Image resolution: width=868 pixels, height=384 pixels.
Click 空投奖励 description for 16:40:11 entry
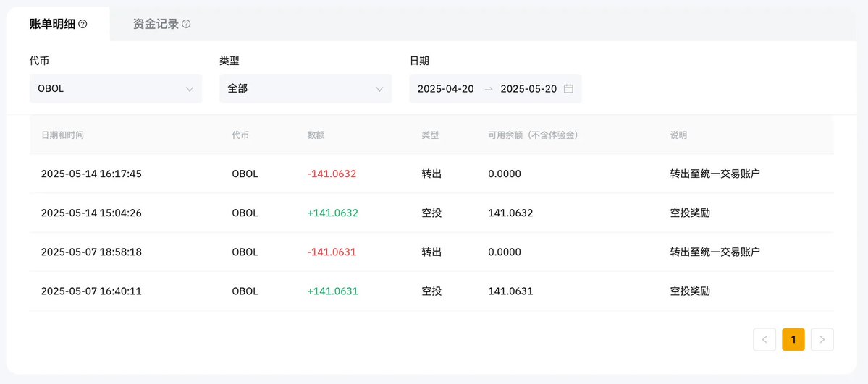pyautogui.click(x=690, y=291)
